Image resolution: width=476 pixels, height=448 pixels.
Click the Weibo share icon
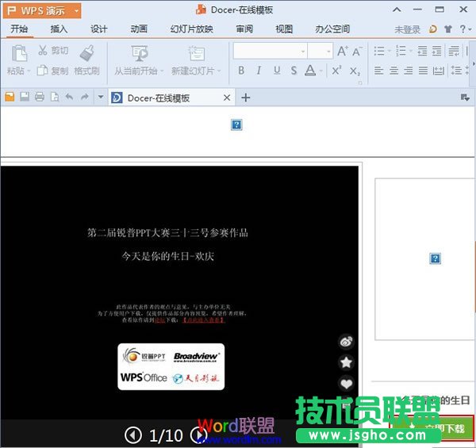[346, 342]
